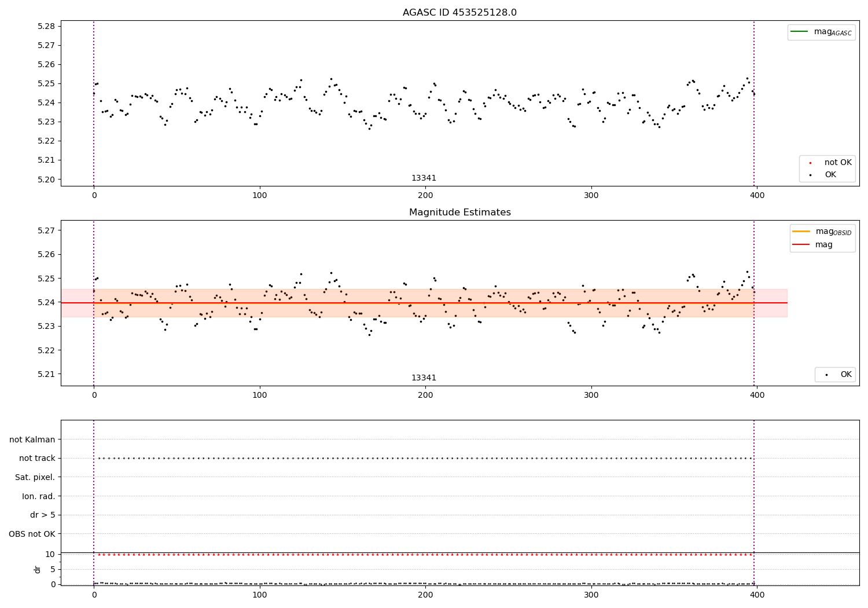Click the 200 x-tick under Magnitude Estimates plot

point(425,395)
